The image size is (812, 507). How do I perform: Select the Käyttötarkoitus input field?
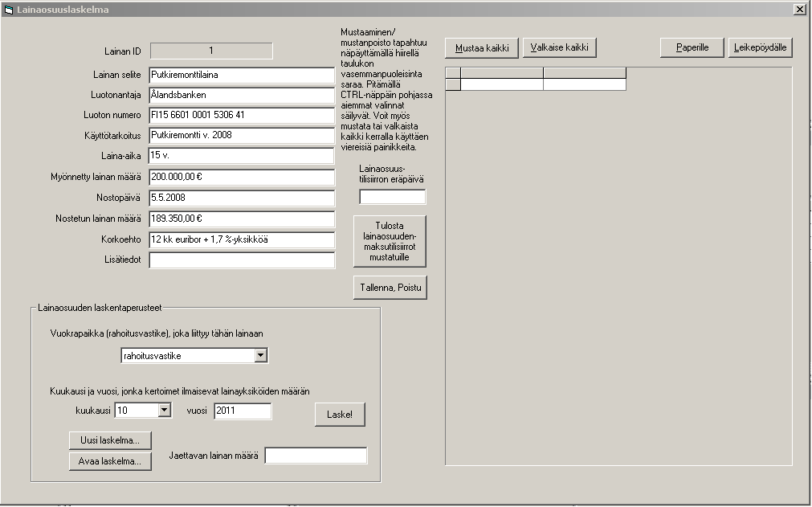tap(242, 136)
